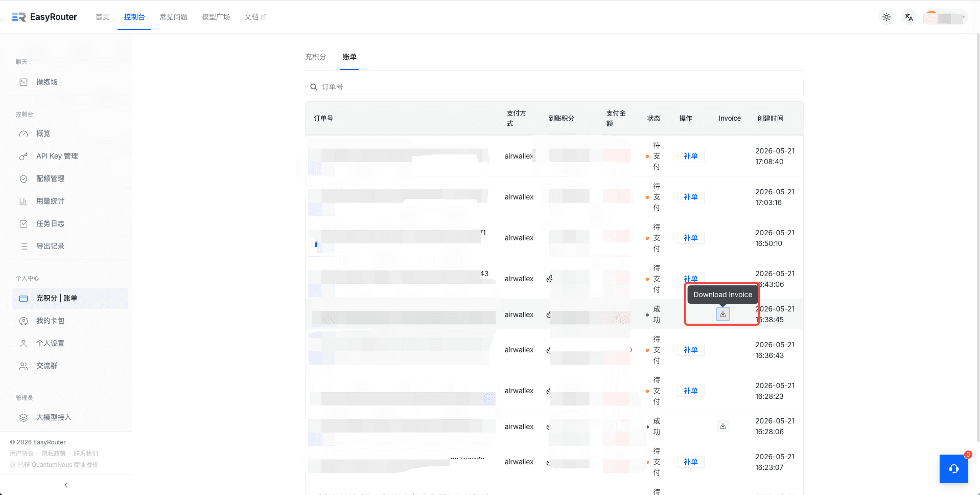Click the 创建时间 column header
The width and height of the screenshot is (980, 495).
(x=771, y=118)
